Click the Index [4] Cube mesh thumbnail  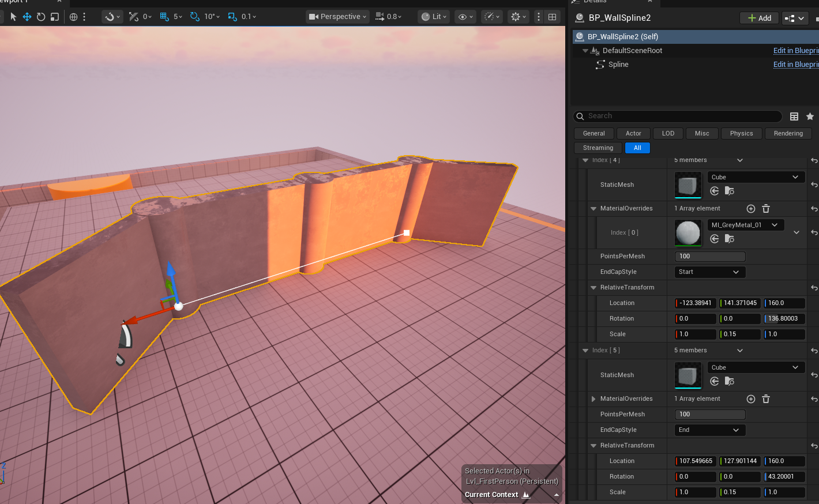pos(688,185)
